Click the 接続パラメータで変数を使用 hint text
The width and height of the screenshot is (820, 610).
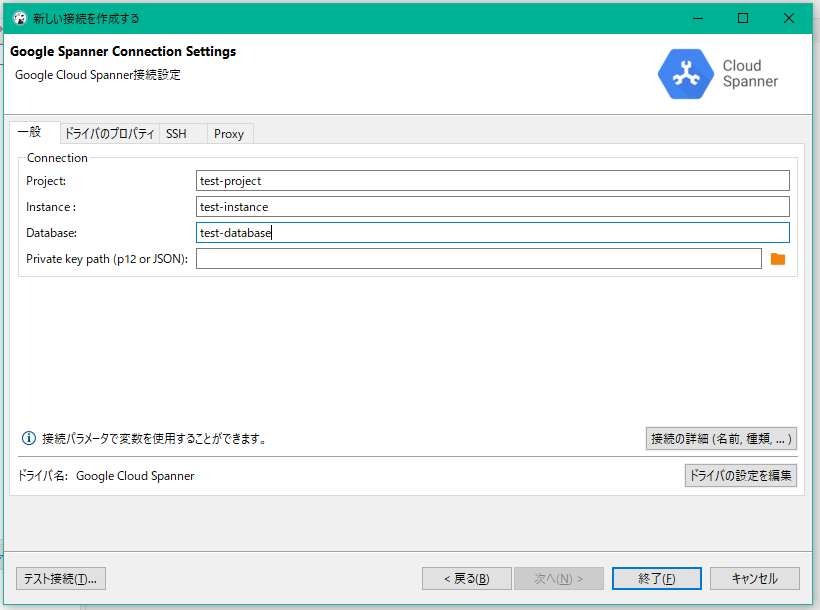click(154, 438)
